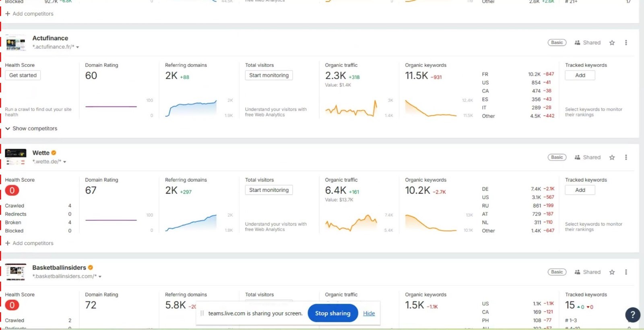This screenshot has height=330, width=644.
Task: Click Wette Organic keywords 10.2K
Action: (417, 191)
